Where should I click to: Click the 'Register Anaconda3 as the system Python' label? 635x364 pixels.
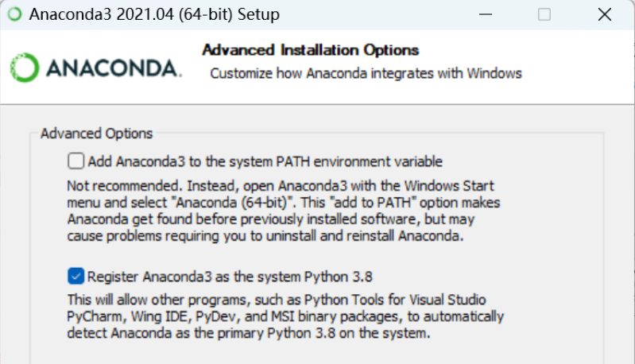230,277
